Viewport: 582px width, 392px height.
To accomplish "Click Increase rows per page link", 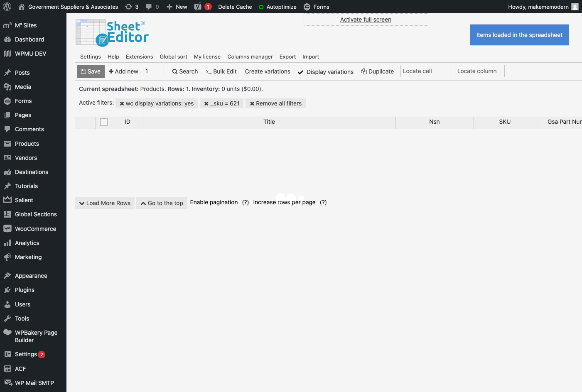I will click(x=284, y=202).
